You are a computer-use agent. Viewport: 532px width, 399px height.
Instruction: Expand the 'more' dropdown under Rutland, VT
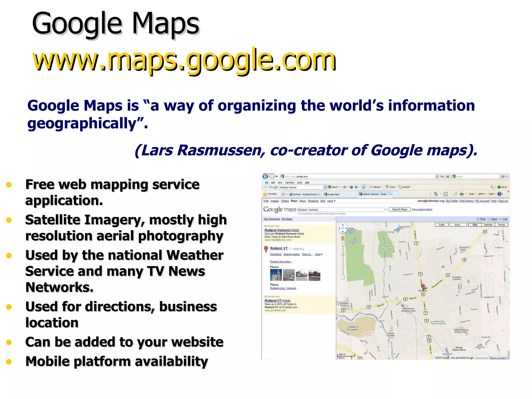coord(318,254)
